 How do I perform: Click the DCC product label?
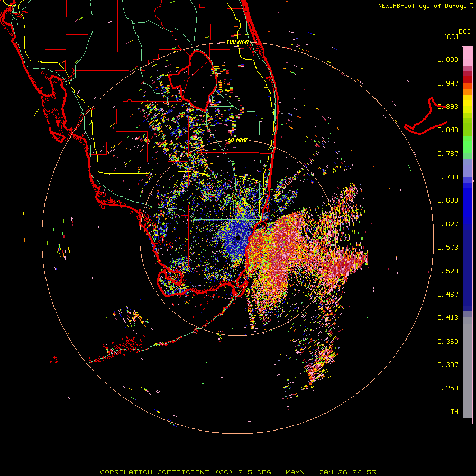[465, 32]
